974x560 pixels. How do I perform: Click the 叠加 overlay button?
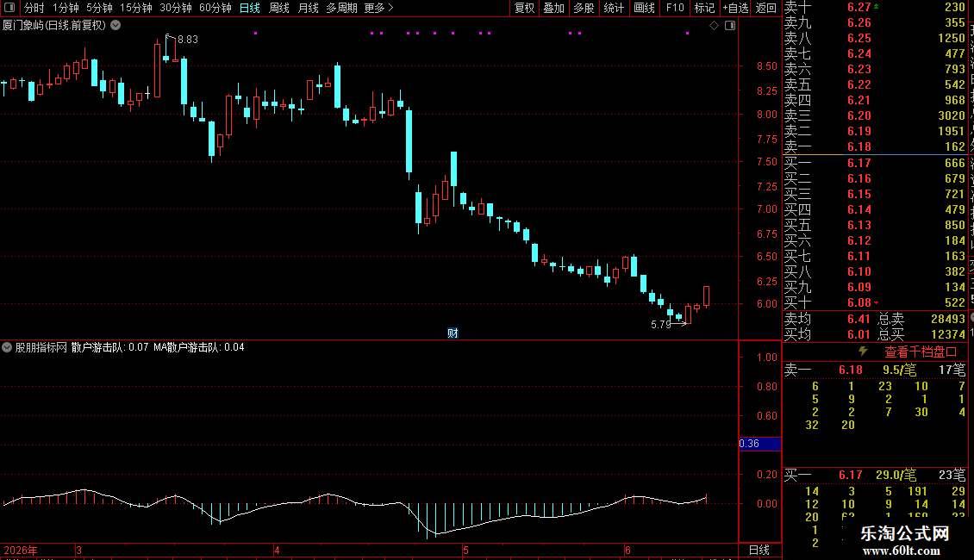pos(554,8)
